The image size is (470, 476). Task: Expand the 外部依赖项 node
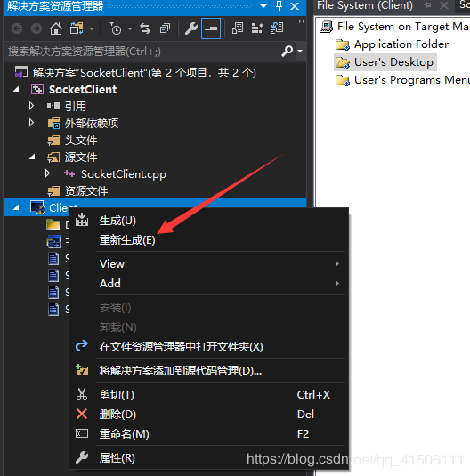(x=31, y=123)
